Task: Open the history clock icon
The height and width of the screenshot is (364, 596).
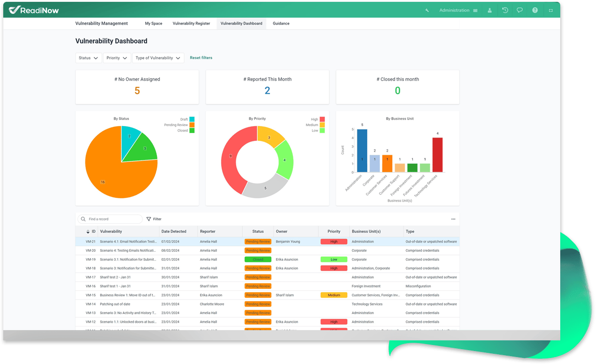Action: [505, 10]
